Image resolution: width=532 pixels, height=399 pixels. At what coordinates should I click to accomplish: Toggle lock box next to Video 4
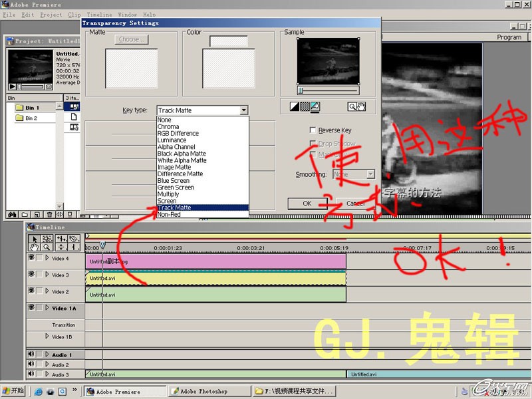pos(39,257)
